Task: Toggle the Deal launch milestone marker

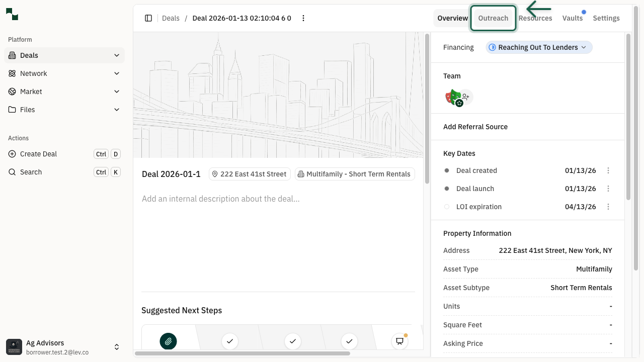Action: click(446, 189)
